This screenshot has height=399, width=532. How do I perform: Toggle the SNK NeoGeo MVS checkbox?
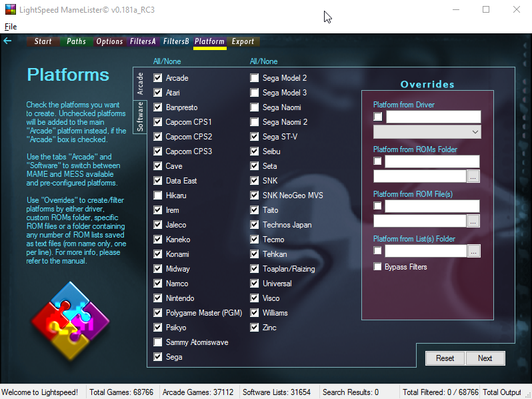tap(255, 195)
